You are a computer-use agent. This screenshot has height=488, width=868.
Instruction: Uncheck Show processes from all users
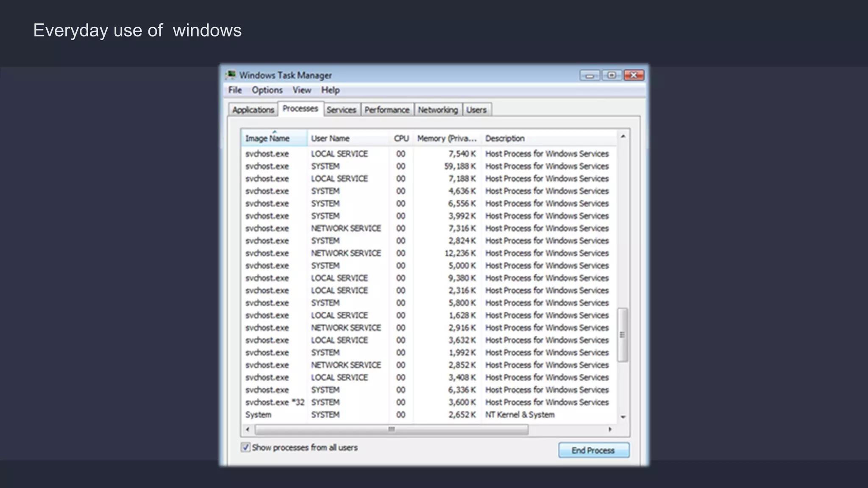click(x=245, y=447)
